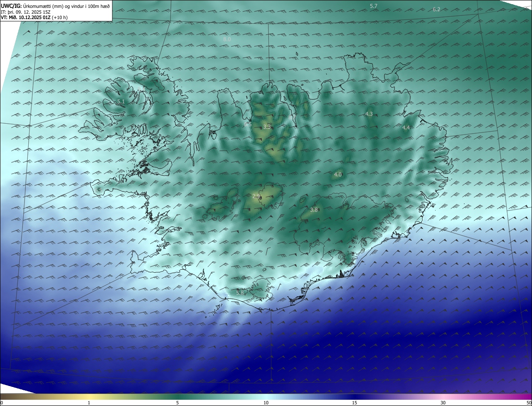The image size is (532, 406).
Task: Click the 3.8 value label on the map
Action: pyautogui.click(x=314, y=210)
